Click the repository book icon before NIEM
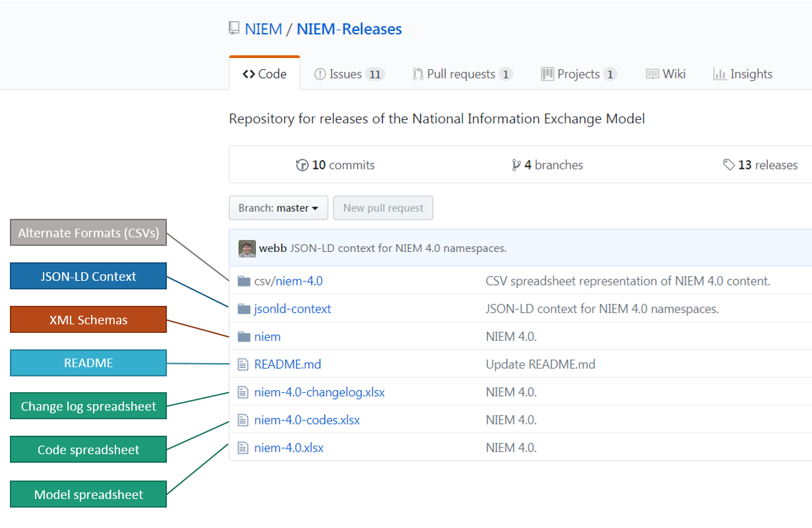Viewport: 812px width, 528px height. pos(234,28)
